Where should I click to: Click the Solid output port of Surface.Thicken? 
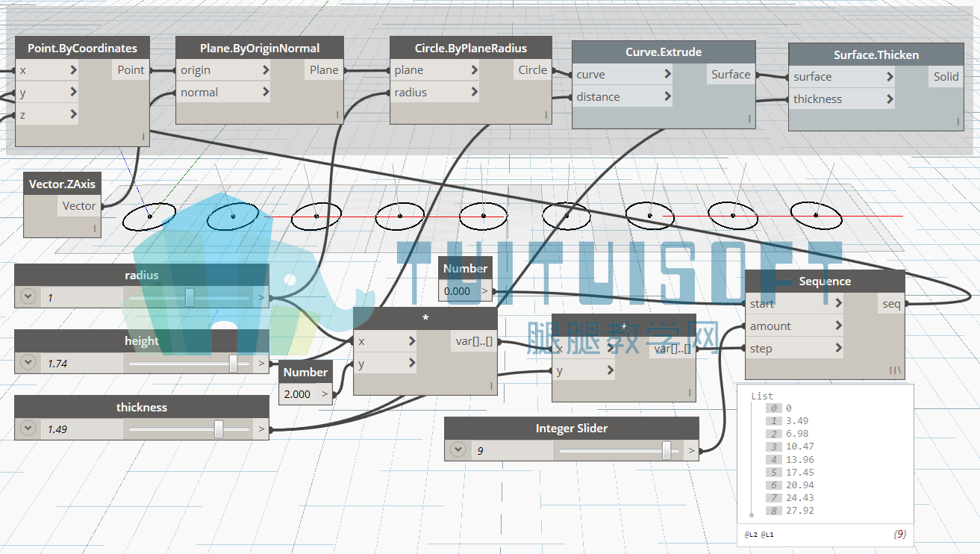pos(946,77)
